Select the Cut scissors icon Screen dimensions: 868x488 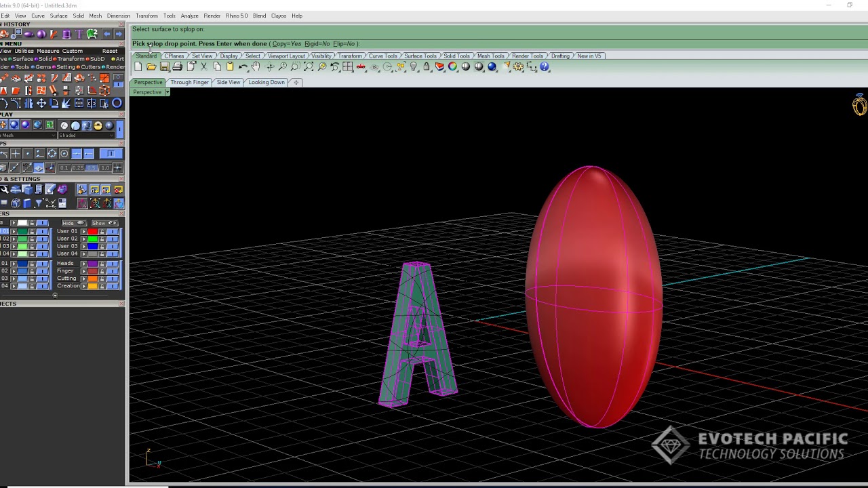coord(203,66)
